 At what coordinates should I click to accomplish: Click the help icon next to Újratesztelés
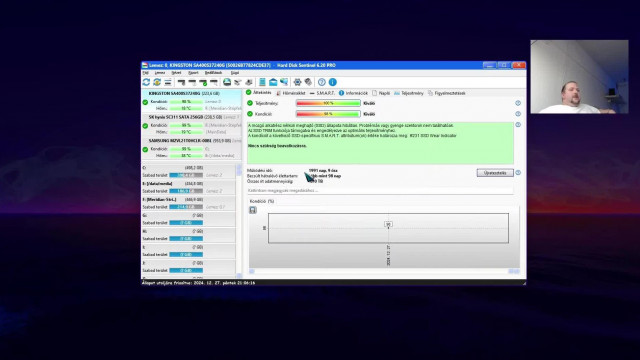point(518,173)
